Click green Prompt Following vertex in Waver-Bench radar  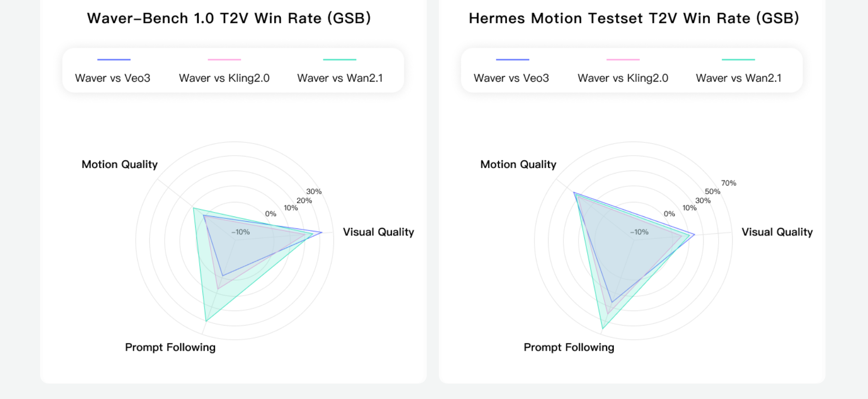point(206,321)
